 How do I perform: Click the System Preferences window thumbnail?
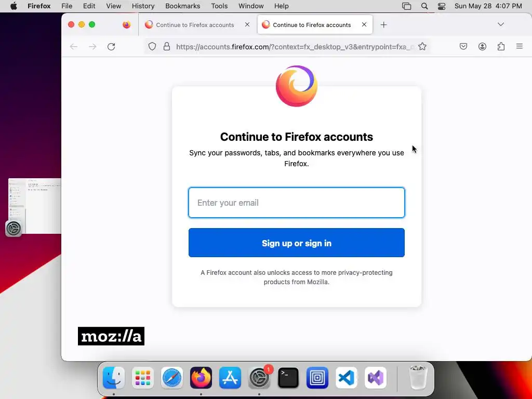point(34,206)
